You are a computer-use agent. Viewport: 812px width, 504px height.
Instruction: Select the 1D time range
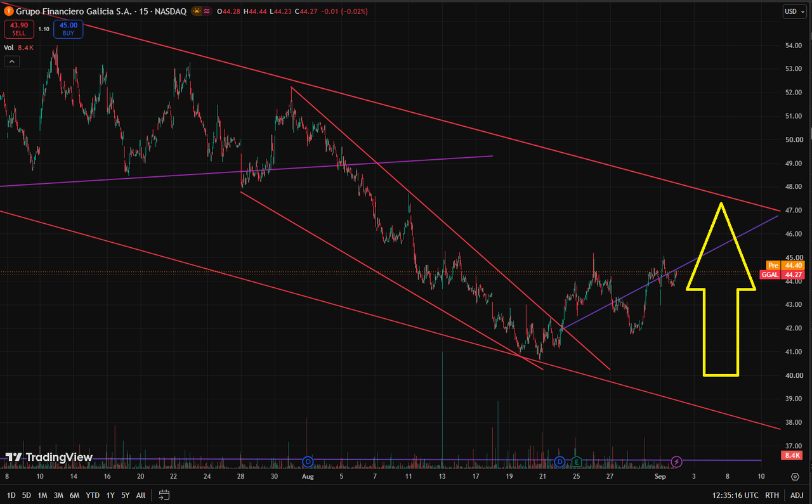coord(10,495)
